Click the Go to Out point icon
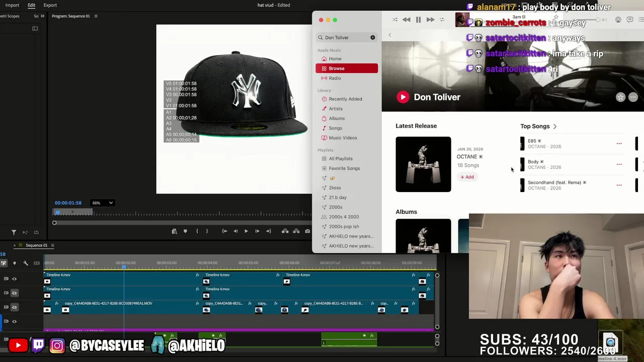644x362 pixels. (x=268, y=231)
